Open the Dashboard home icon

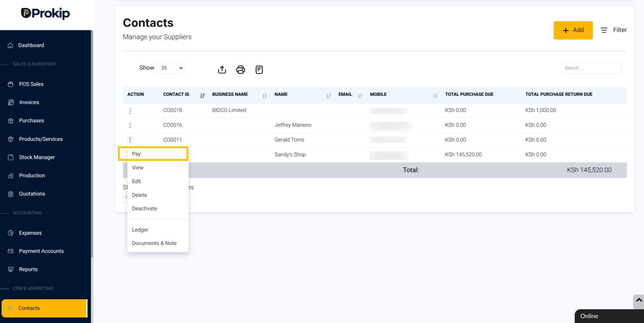(10, 45)
